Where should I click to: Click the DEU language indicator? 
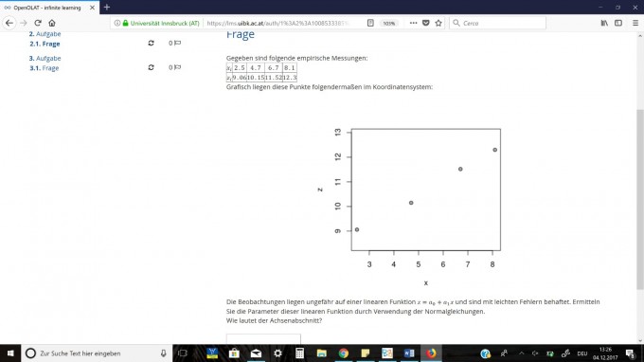(x=582, y=353)
